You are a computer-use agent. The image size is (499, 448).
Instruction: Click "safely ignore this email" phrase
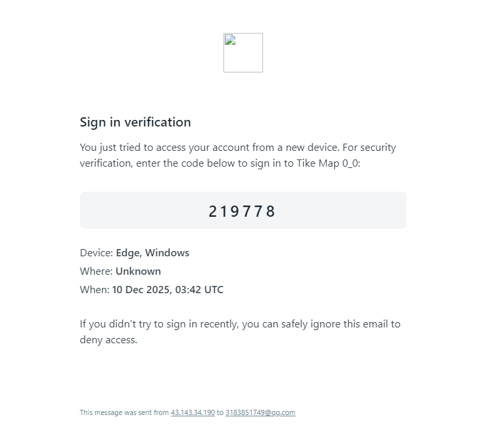300,324
